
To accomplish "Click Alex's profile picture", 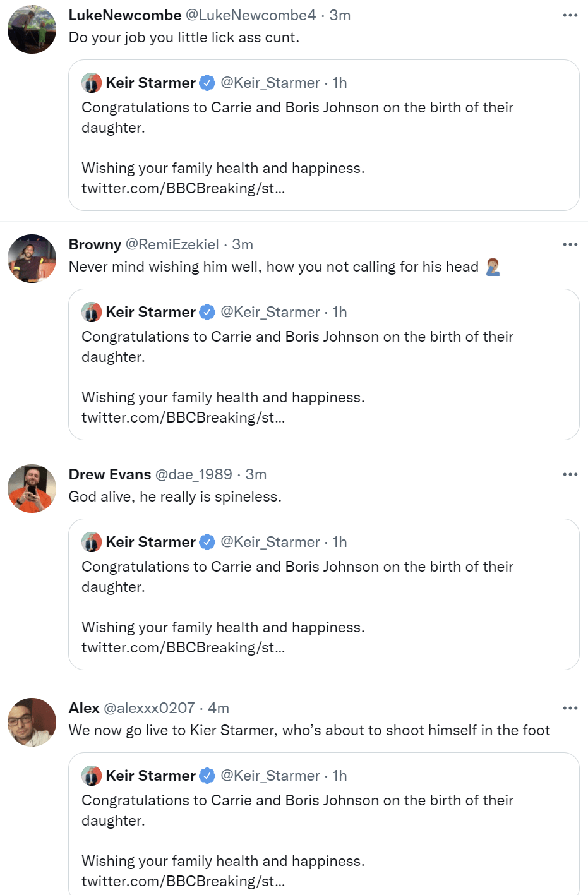I will point(32,723).
